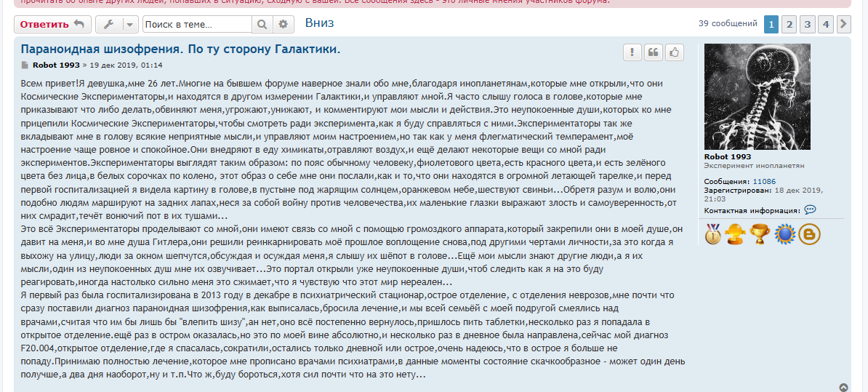Image resolution: width=868 pixels, height=392 pixels.
Task: Click the small post document icon
Action: coord(25,65)
